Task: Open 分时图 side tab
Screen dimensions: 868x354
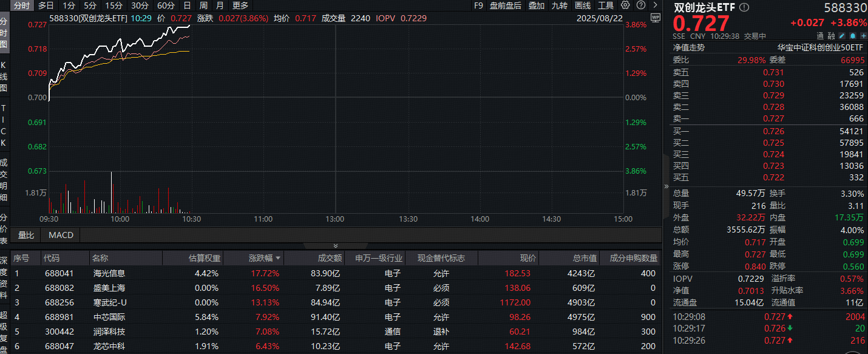Action: (x=4, y=33)
